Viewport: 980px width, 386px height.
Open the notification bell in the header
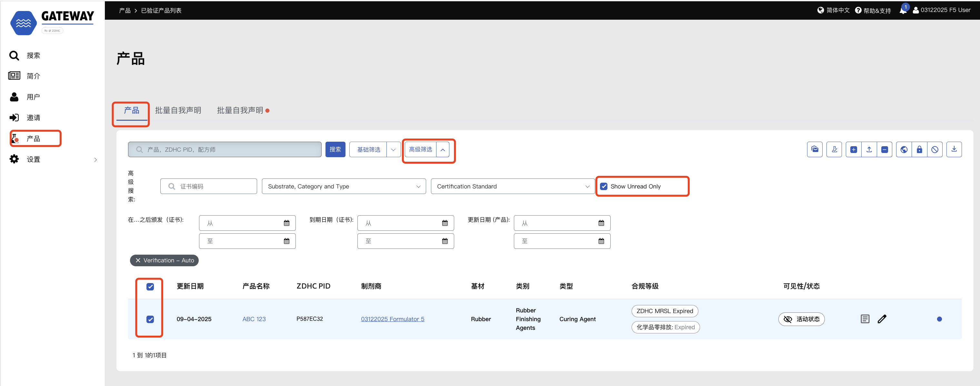tap(903, 10)
